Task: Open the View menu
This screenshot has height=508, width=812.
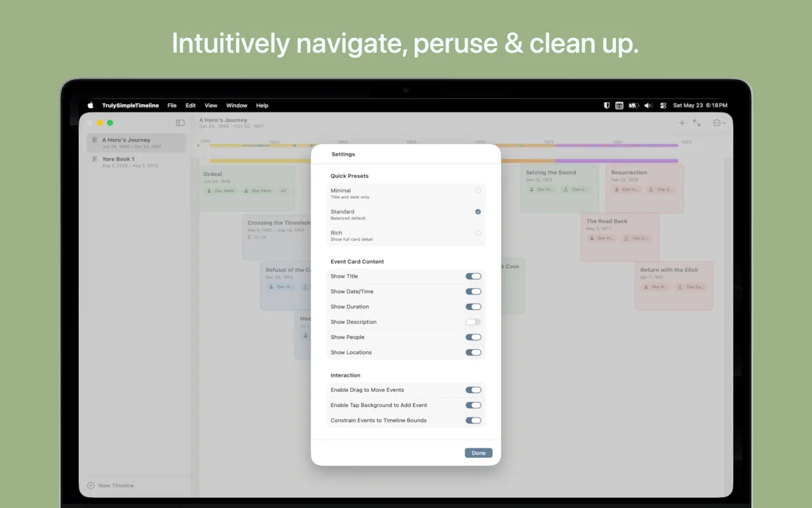Action: 211,105
